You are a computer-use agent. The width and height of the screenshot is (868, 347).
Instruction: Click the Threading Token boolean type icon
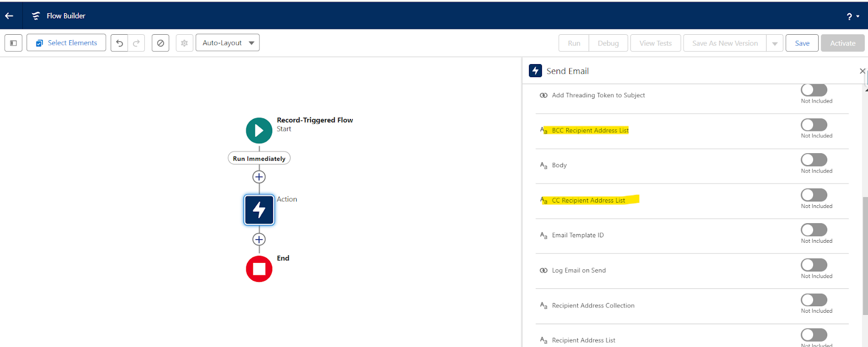pos(544,95)
